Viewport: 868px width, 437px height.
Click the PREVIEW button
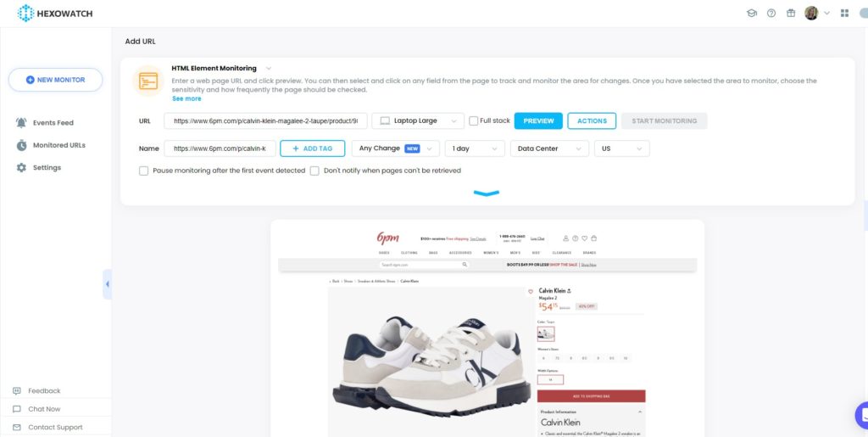538,120
